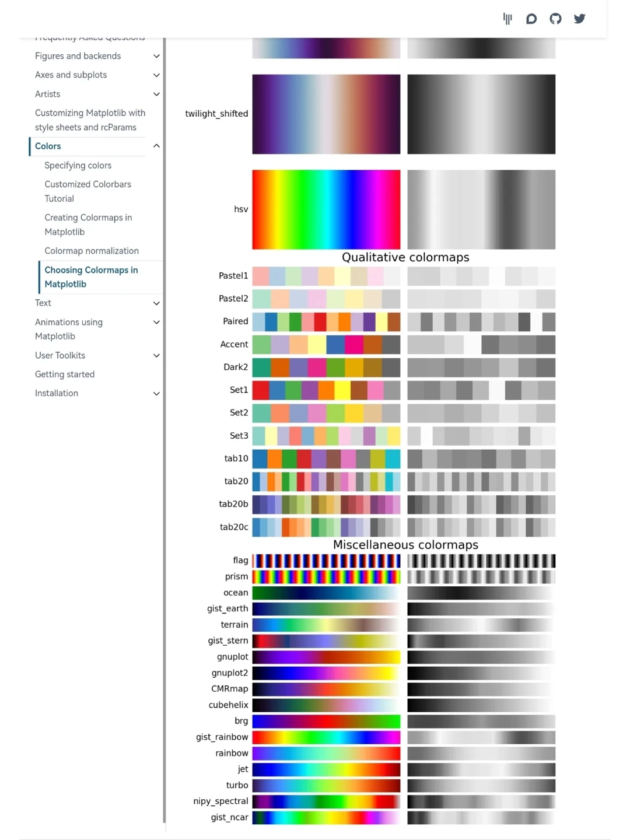630x840 pixels.
Task: Open Animations using Matplotlib link
Action: coord(69,329)
